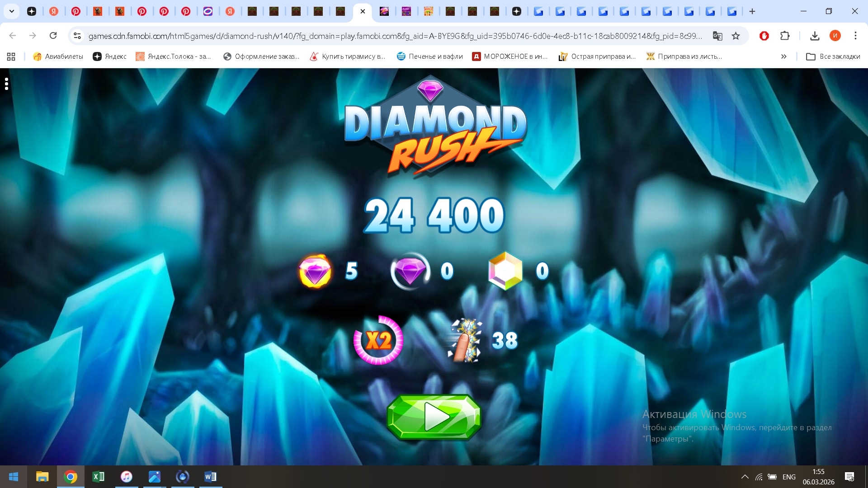Open Excel from the taskbar
Screen dimensions: 868x488
[x=98, y=477]
